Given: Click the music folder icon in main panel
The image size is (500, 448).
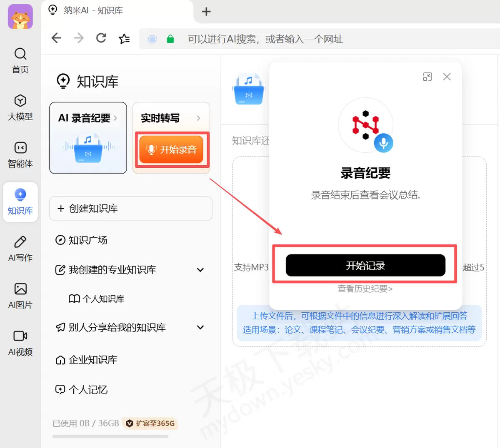Looking at the screenshot, I should pos(248,89).
